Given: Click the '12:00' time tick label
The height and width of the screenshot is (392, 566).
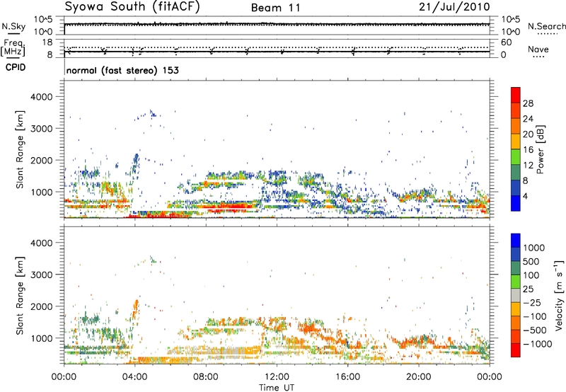Looking at the screenshot, I should [277, 377].
